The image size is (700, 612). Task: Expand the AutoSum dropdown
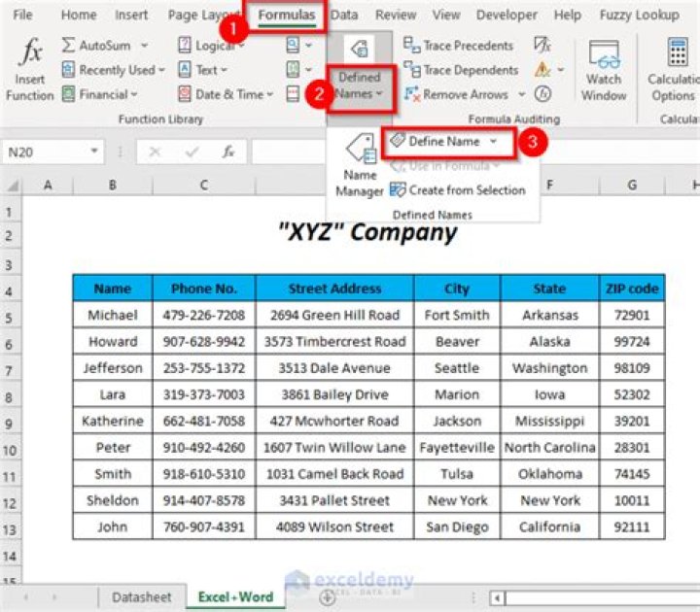(x=144, y=46)
